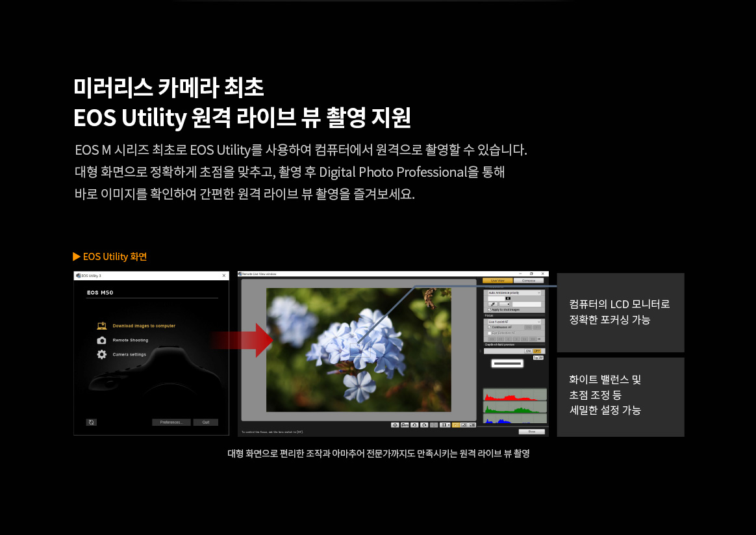Select the white balance eyedropper tool

pyautogui.click(x=493, y=304)
